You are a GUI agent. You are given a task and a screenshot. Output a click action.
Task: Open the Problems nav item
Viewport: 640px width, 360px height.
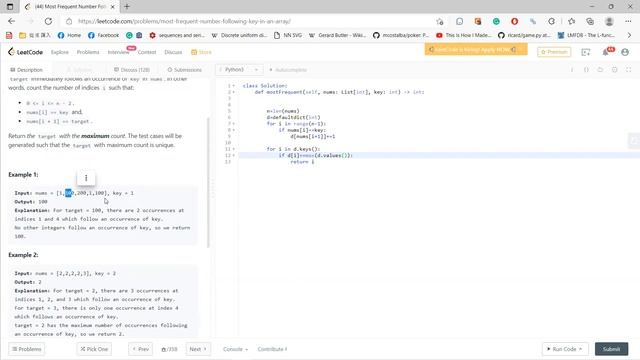click(x=88, y=52)
